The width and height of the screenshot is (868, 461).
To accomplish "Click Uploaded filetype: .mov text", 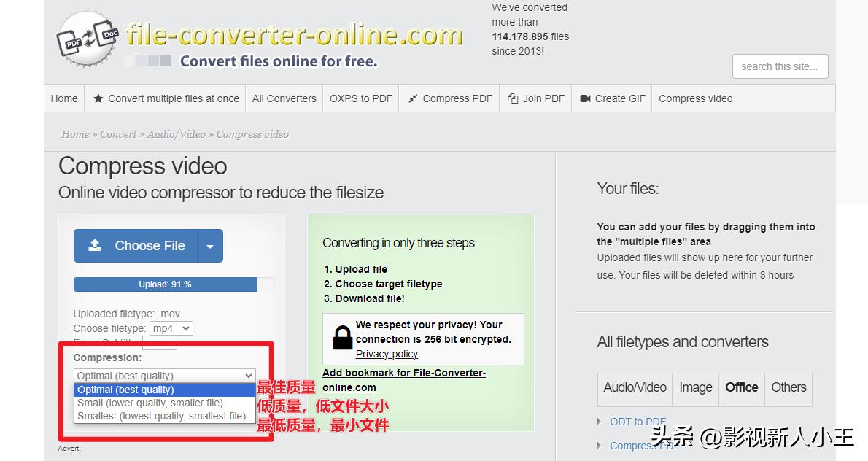I will [x=127, y=314].
